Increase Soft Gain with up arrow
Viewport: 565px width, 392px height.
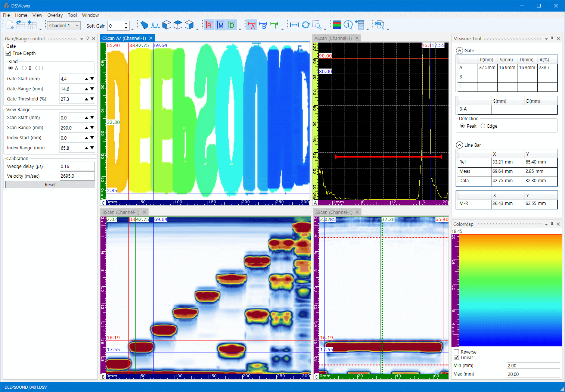(x=126, y=24)
